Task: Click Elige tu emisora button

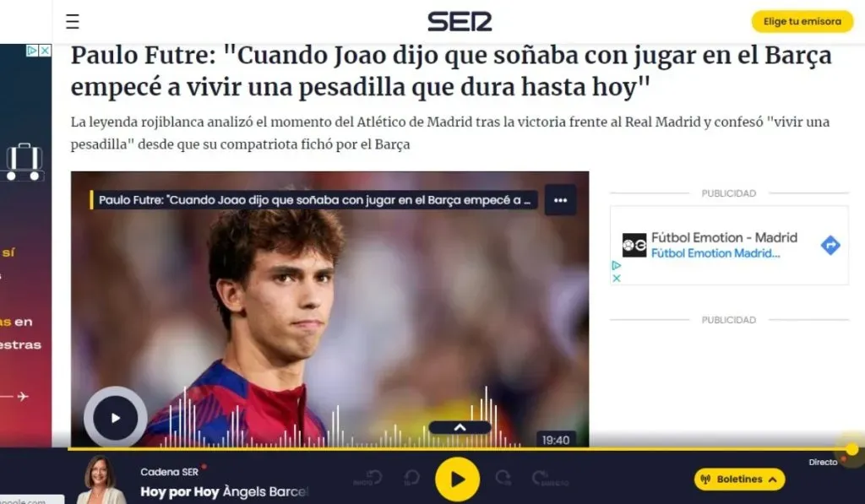Action: click(802, 21)
